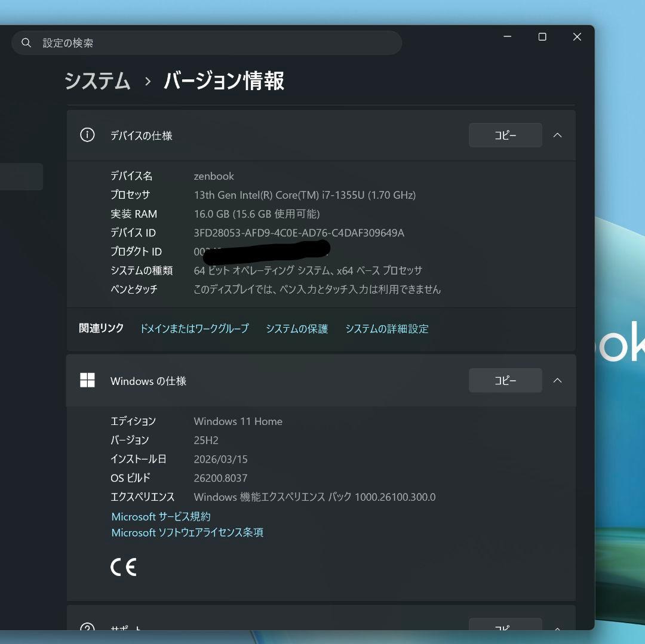Open システムの詳細設定 link

coord(386,328)
